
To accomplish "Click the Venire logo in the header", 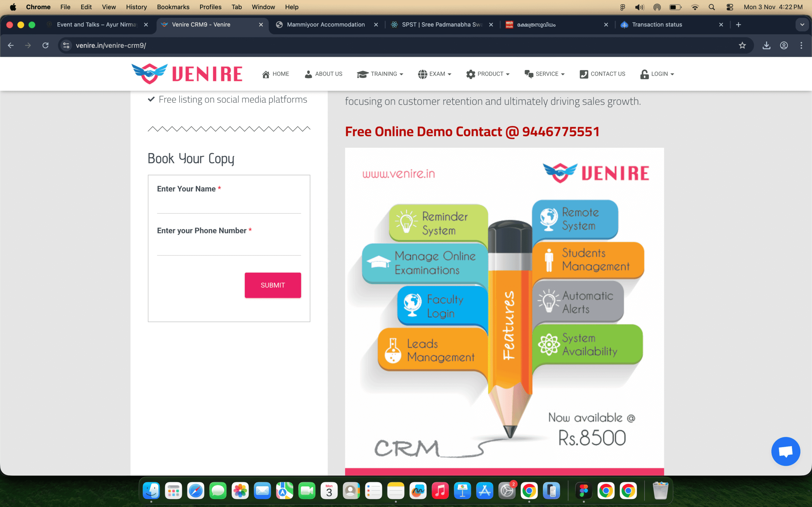I will 187,74.
